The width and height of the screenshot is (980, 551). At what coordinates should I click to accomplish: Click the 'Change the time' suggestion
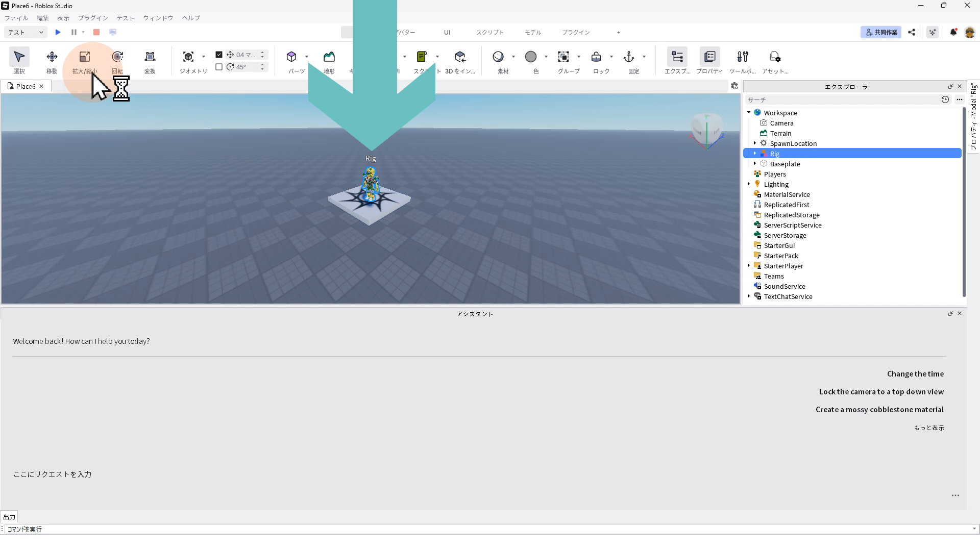(x=915, y=374)
